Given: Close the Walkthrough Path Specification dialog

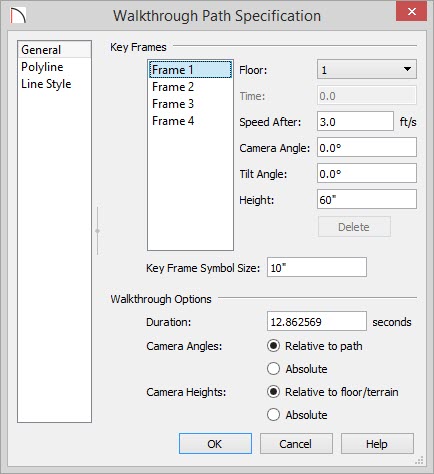Looking at the screenshot, I should click(411, 12).
